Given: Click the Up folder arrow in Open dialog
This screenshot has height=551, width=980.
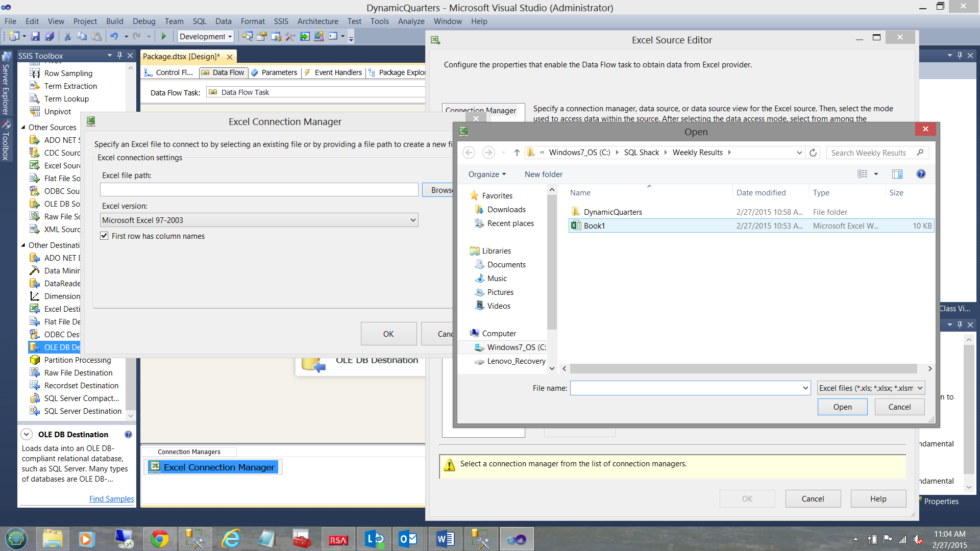Looking at the screenshot, I should [x=517, y=153].
